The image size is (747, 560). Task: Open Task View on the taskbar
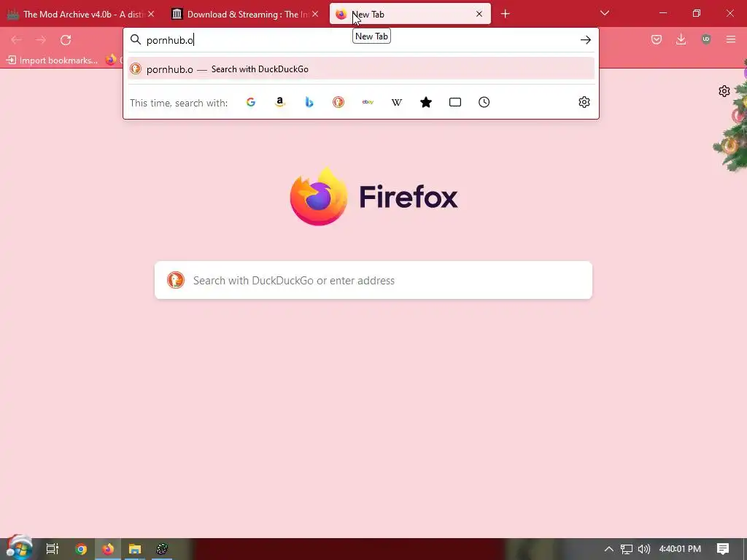tap(53, 549)
